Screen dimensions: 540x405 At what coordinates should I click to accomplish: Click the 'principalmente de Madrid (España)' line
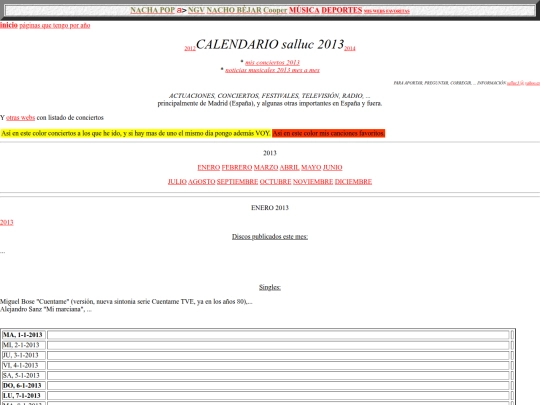coord(270,103)
